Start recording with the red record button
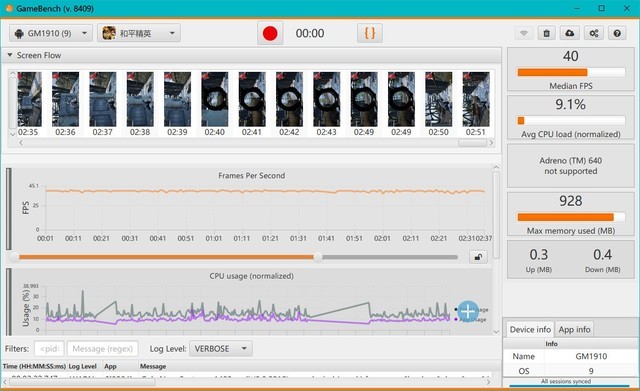The image size is (640, 391). (270, 33)
